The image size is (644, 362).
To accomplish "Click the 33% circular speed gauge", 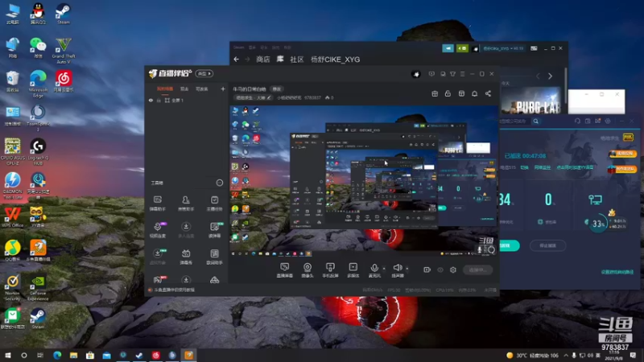I will (x=598, y=224).
